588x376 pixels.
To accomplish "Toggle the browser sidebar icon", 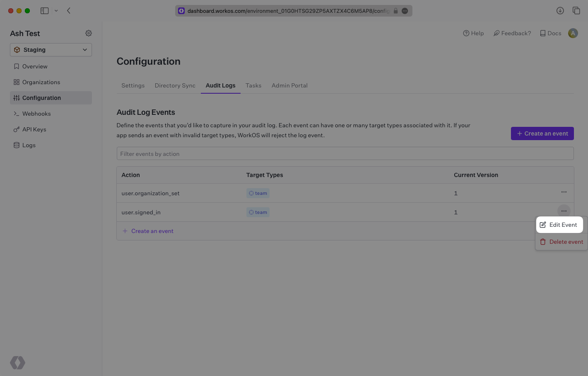I will [x=44, y=10].
